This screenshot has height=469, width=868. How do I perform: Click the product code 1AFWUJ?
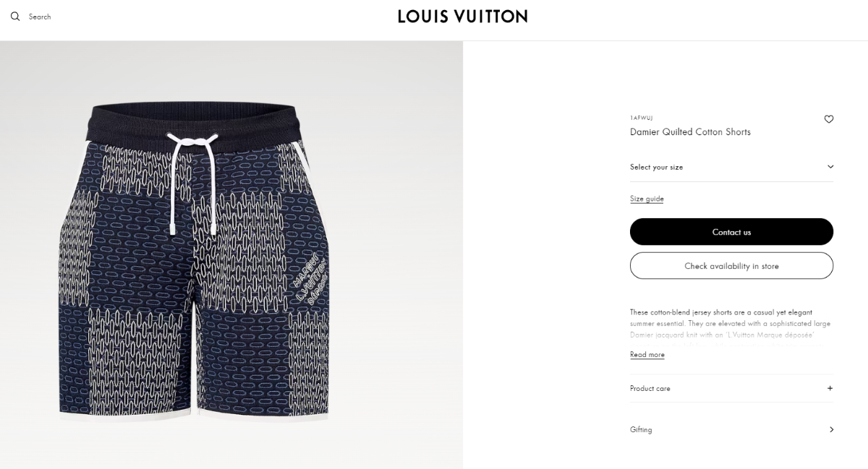(641, 118)
